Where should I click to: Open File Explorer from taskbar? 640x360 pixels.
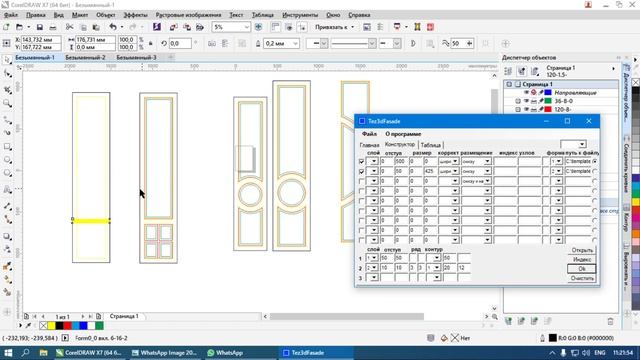pos(43,353)
